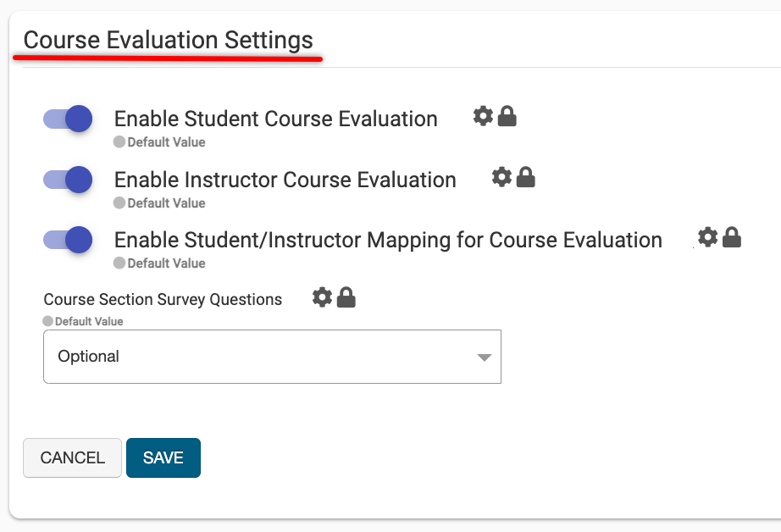The image size is (781, 532).
Task: Turn off Student/Instructor Mapping for Course Evaluation switch
Action: click(68, 240)
